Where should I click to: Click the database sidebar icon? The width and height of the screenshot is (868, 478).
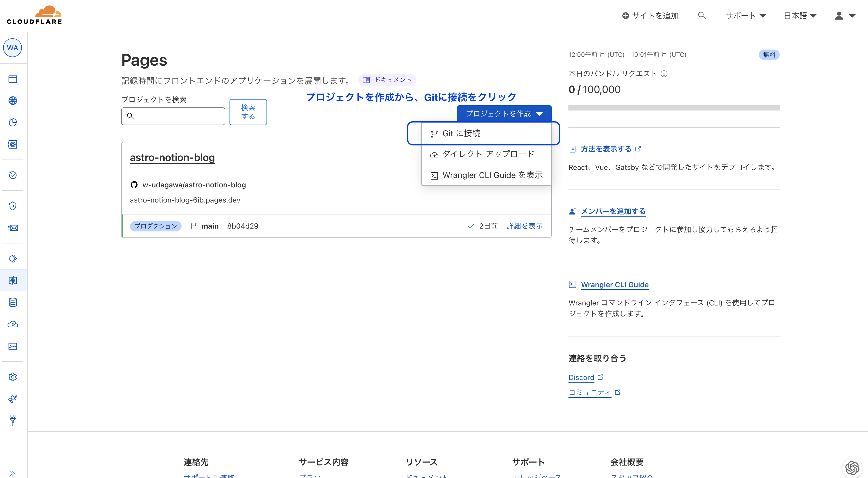coord(13,302)
